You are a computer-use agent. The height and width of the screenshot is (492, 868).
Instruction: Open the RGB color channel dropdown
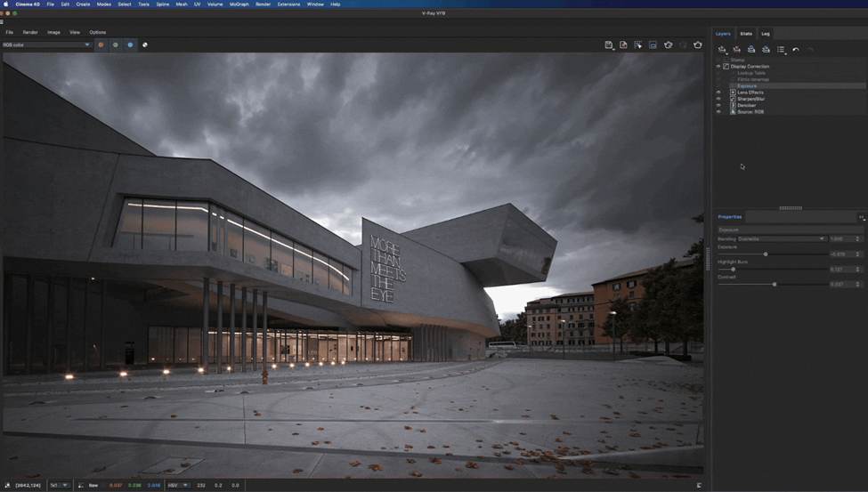pos(46,44)
